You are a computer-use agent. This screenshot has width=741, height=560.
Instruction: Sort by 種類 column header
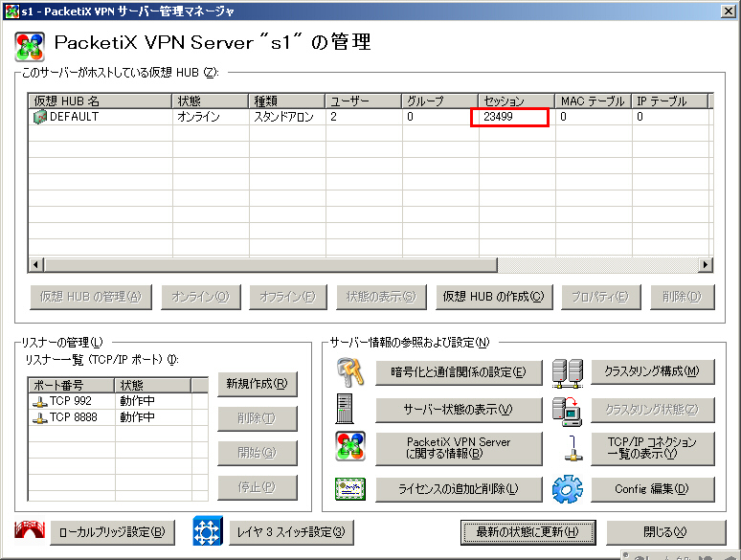pyautogui.click(x=286, y=101)
